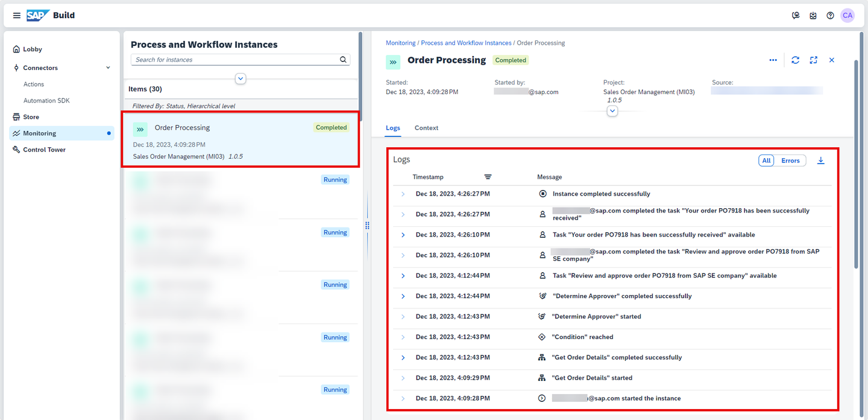
Task: Click the Store sidebar icon
Action: click(x=16, y=117)
